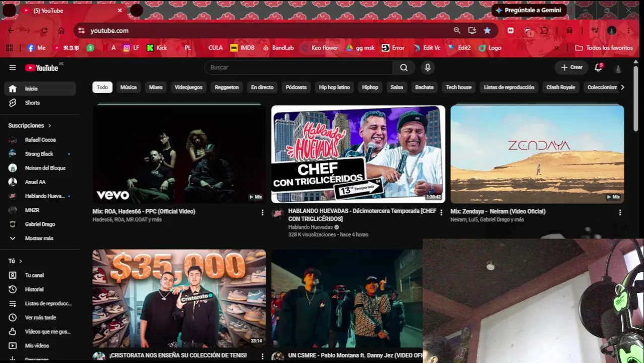Open Gabriel Drago subscription channel

pos(40,224)
